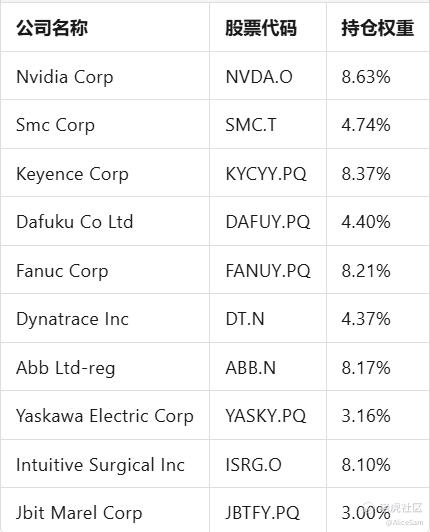Click the ABB.N ticker cell

coord(251,368)
